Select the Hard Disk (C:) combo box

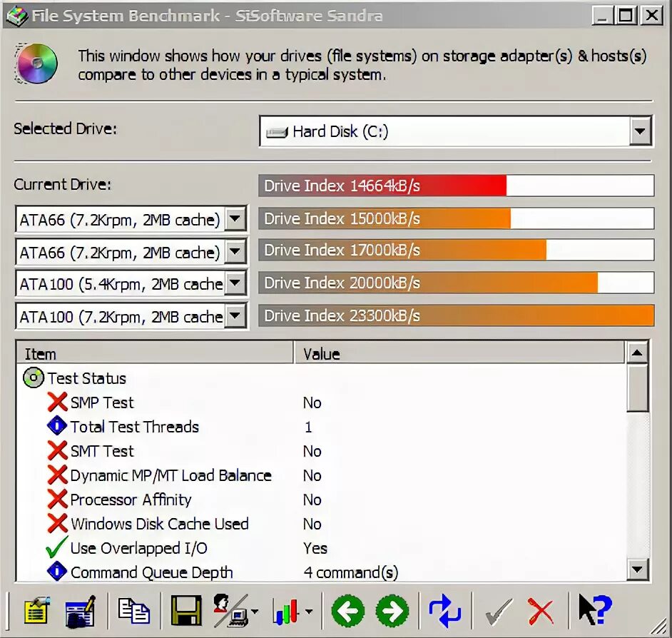pos(456,131)
